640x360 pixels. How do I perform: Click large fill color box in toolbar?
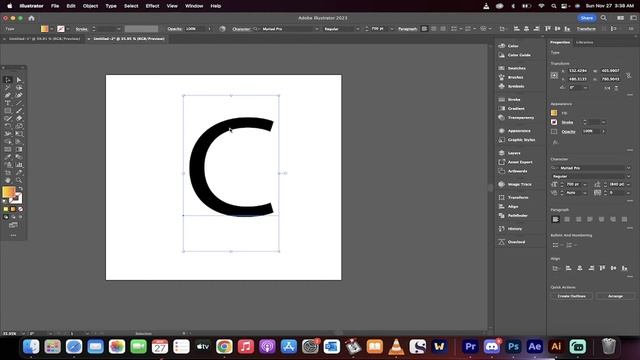click(9, 192)
